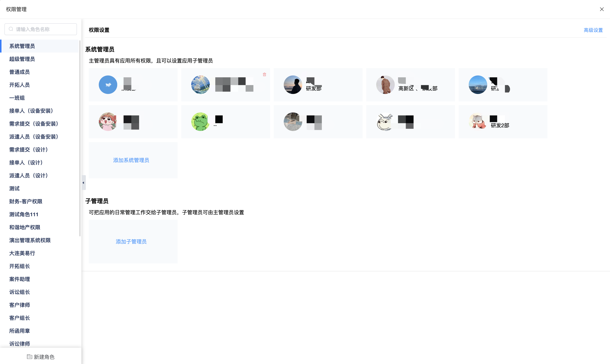The image size is (610, 364).
Task: Collapse the left role sidebar arrow
Action: coord(83,183)
